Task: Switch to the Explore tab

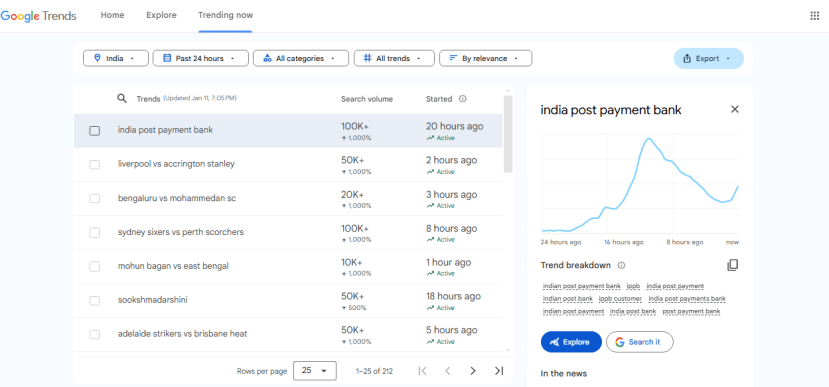Action: (161, 15)
